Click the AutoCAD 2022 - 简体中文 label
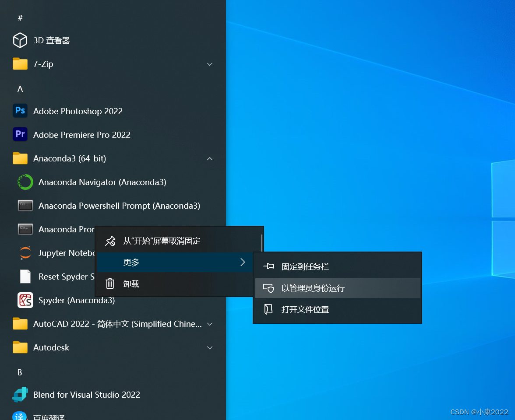This screenshot has height=420, width=515. (x=117, y=324)
